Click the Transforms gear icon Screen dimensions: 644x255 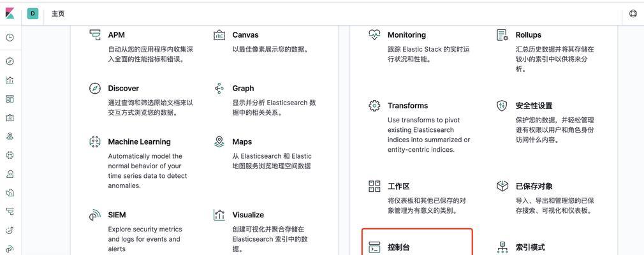[x=374, y=106]
